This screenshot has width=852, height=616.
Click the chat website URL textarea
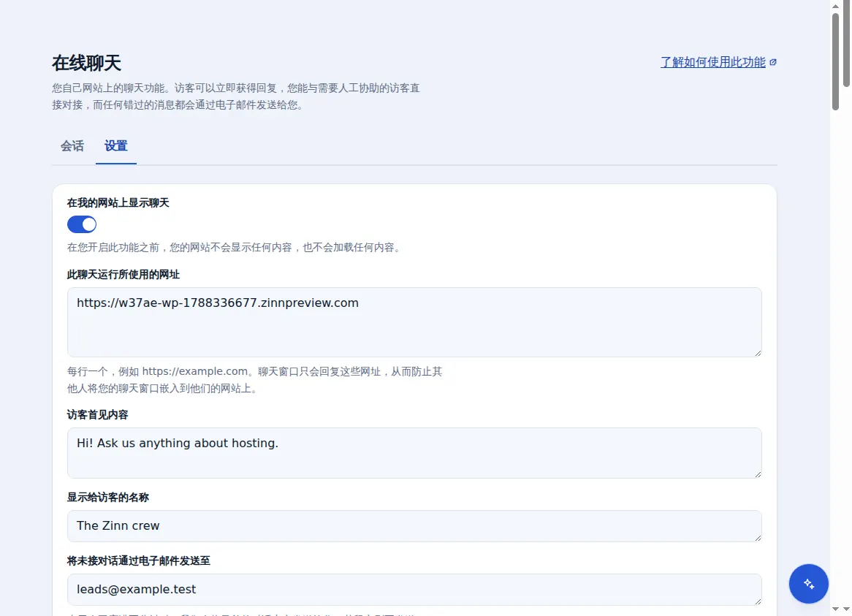click(x=414, y=322)
